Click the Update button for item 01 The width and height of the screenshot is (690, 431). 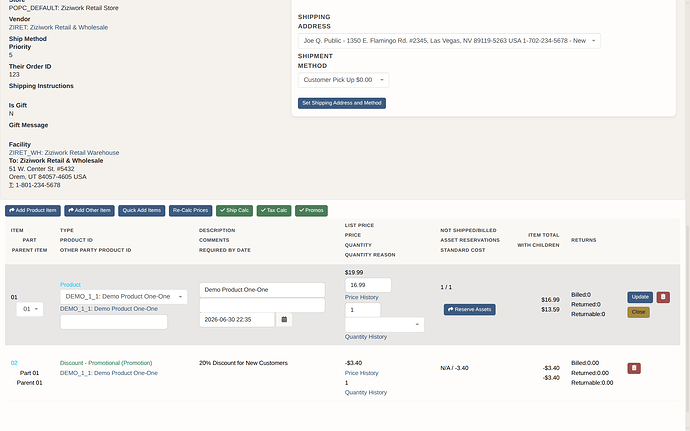640,297
